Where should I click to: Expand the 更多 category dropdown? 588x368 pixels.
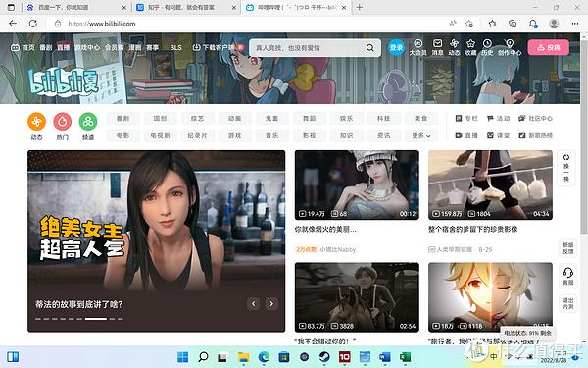(421, 135)
